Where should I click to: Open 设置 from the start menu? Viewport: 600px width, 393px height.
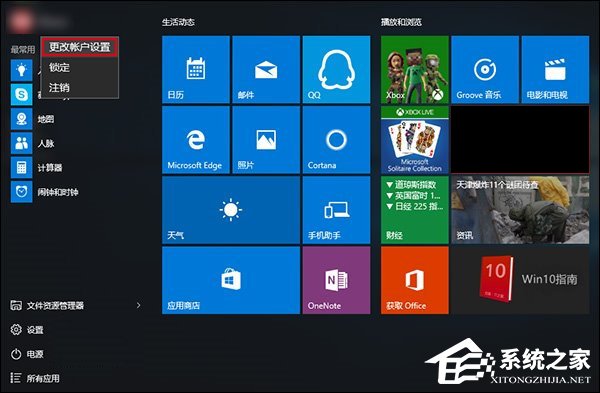pos(27,329)
